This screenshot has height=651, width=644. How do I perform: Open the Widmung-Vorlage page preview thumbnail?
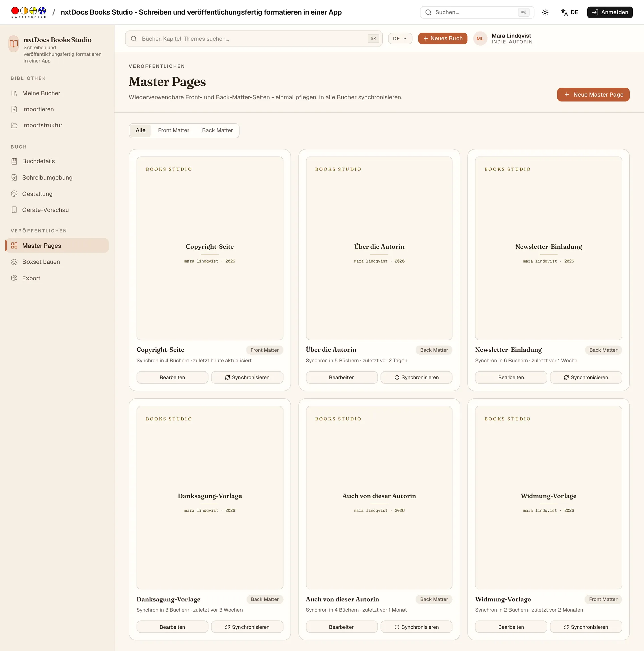[548, 498]
